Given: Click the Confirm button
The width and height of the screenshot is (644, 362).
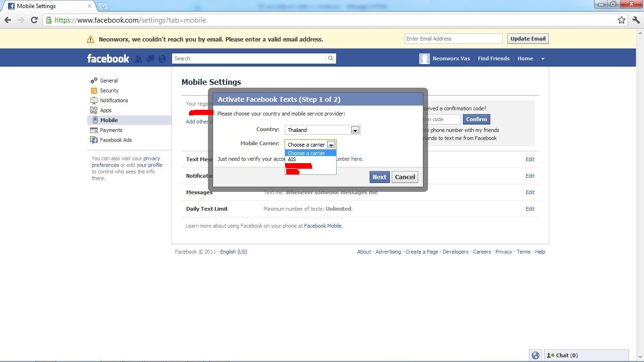Looking at the screenshot, I should 477,119.
